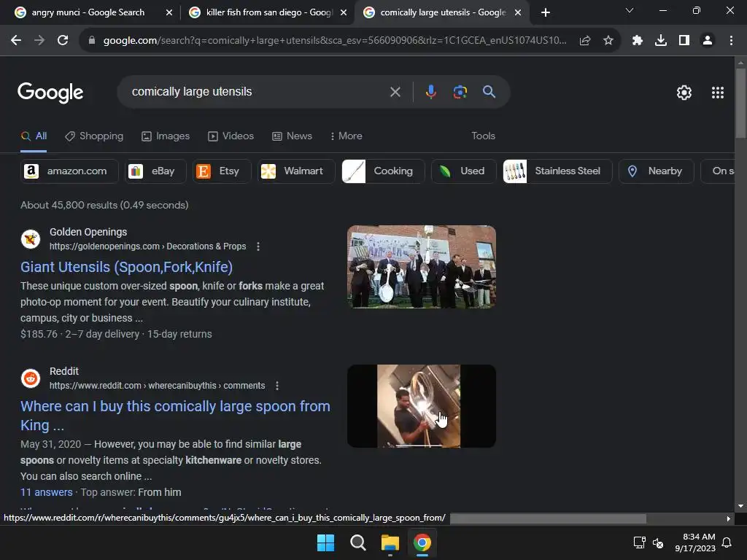Toggle the Chrome side panel icon
Image resolution: width=747 pixels, height=560 pixels.
[684, 41]
